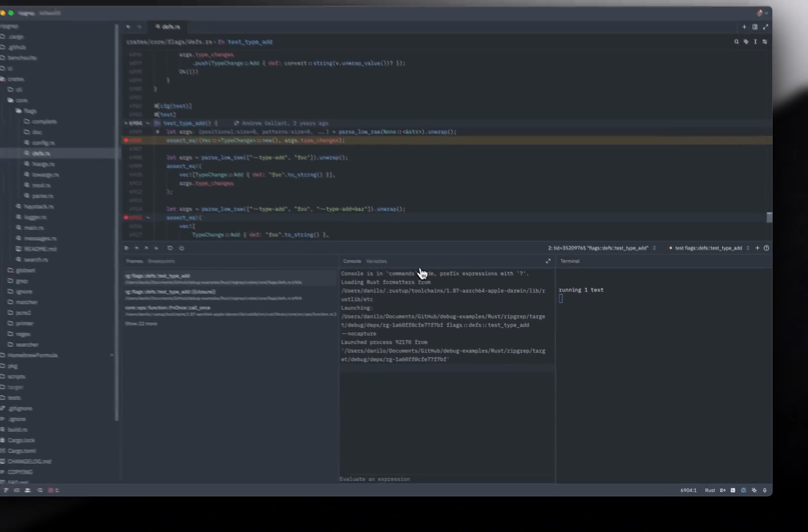This screenshot has width=808, height=532.
Task: Fold the test_type_add function chevron
Action: pyautogui.click(x=148, y=123)
